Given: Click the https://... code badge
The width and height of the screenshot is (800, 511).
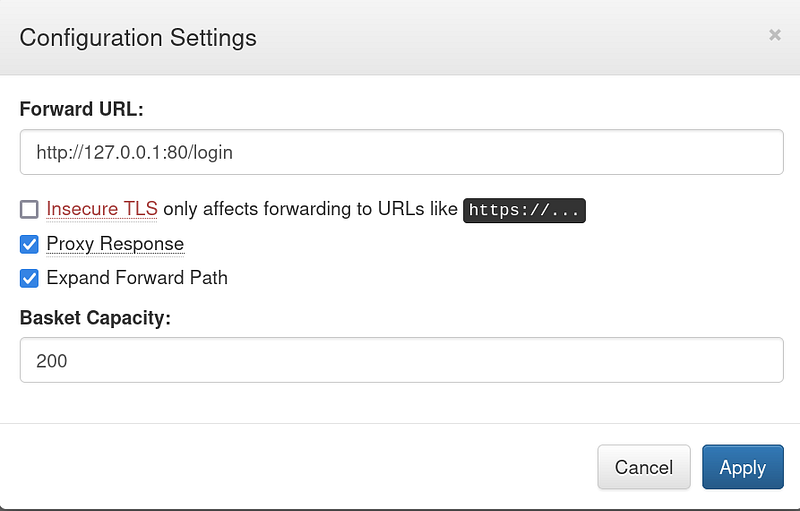Looking at the screenshot, I should click(x=524, y=210).
